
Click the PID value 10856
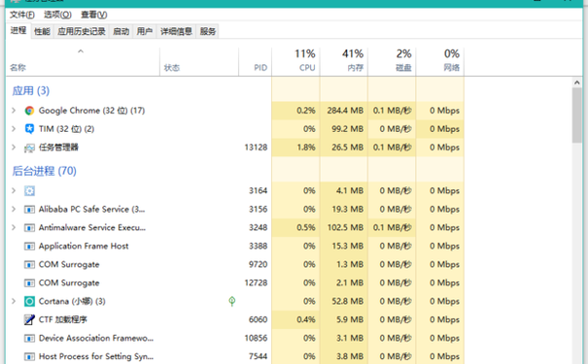coord(256,339)
